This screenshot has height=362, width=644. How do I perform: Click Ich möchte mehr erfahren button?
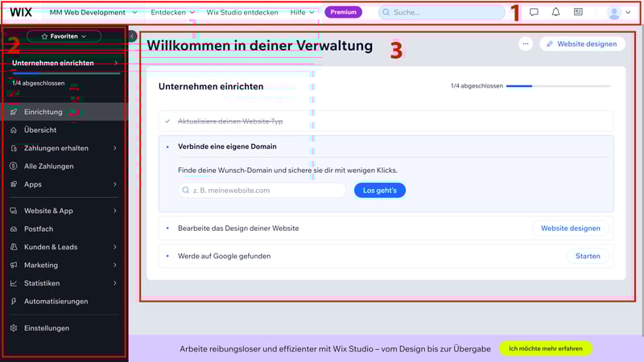point(546,348)
